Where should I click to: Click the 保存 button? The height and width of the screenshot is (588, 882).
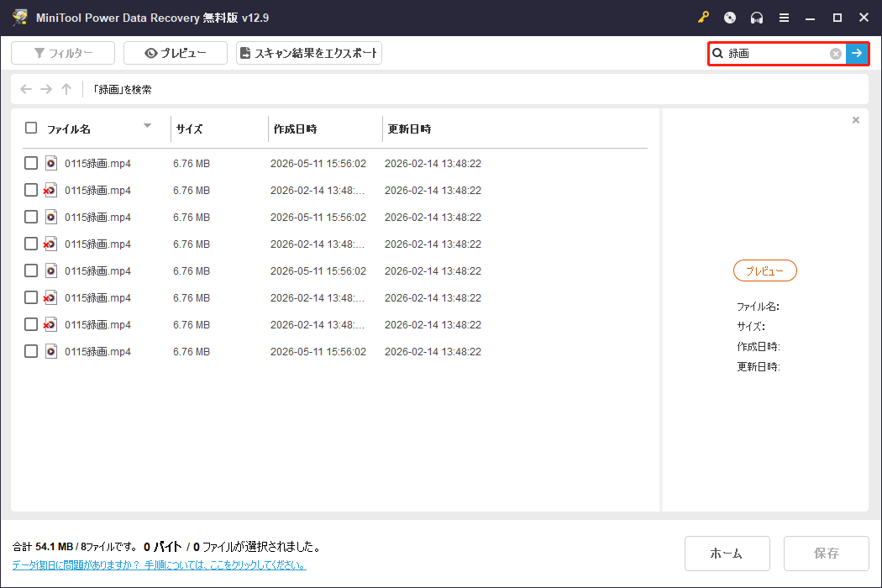coord(827,553)
